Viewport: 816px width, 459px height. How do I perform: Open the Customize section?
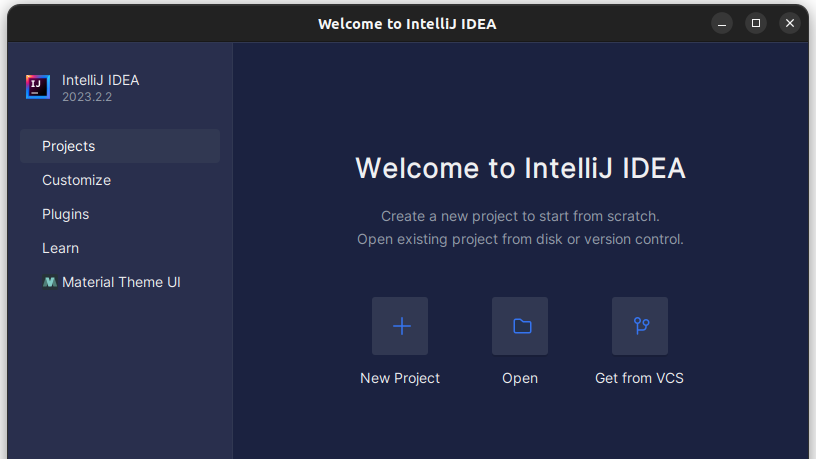pos(120,180)
